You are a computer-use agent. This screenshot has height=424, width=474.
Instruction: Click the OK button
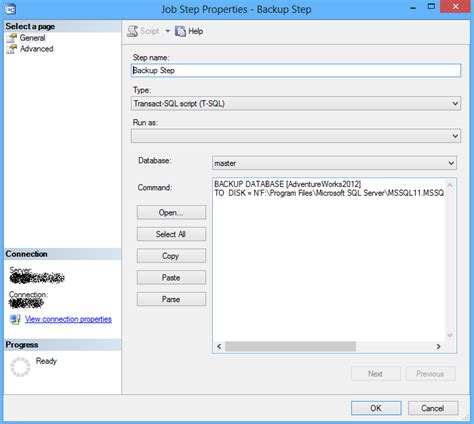376,408
